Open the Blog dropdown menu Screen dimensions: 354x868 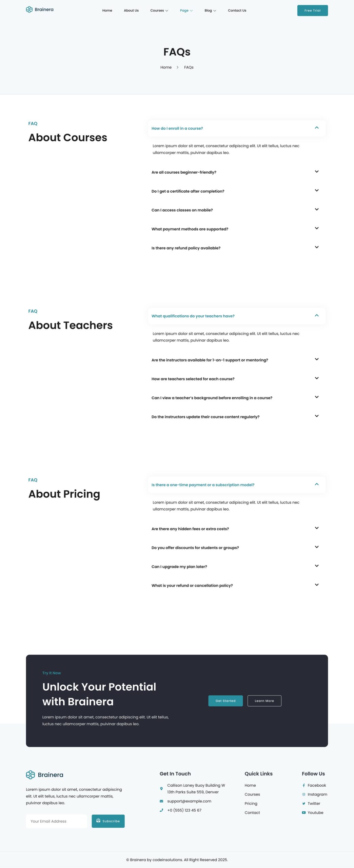click(x=210, y=11)
